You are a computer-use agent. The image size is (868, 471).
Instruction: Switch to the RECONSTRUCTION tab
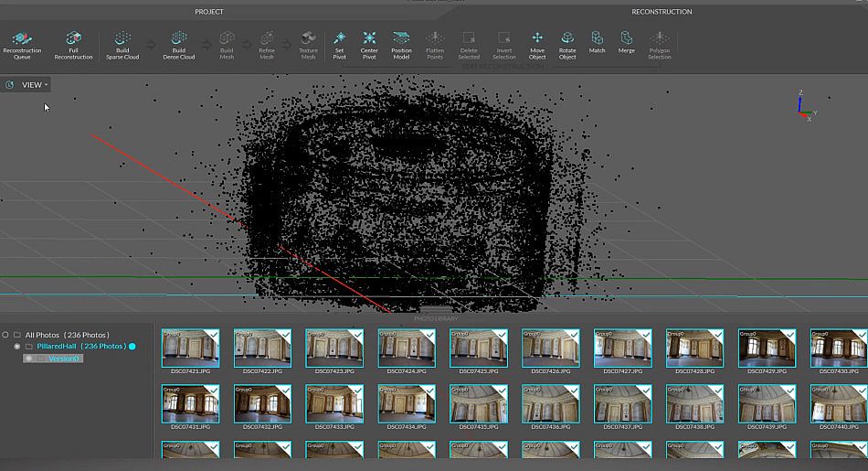662,12
